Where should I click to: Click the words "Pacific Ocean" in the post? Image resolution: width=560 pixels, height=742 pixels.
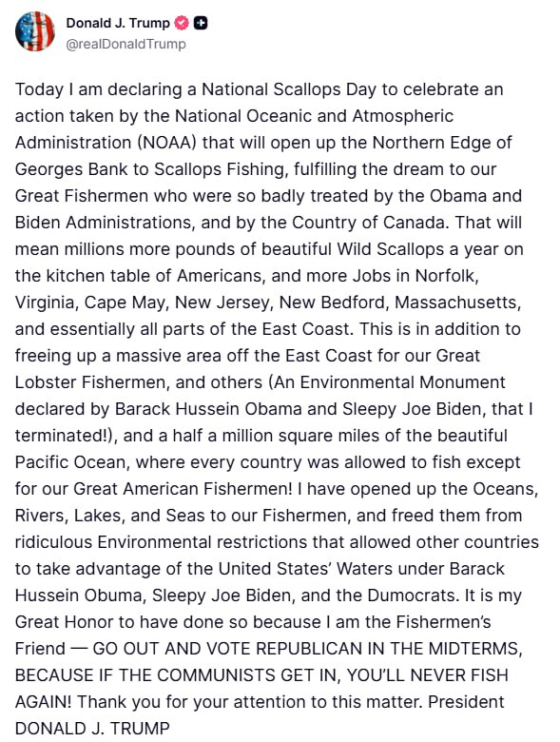[72, 462]
